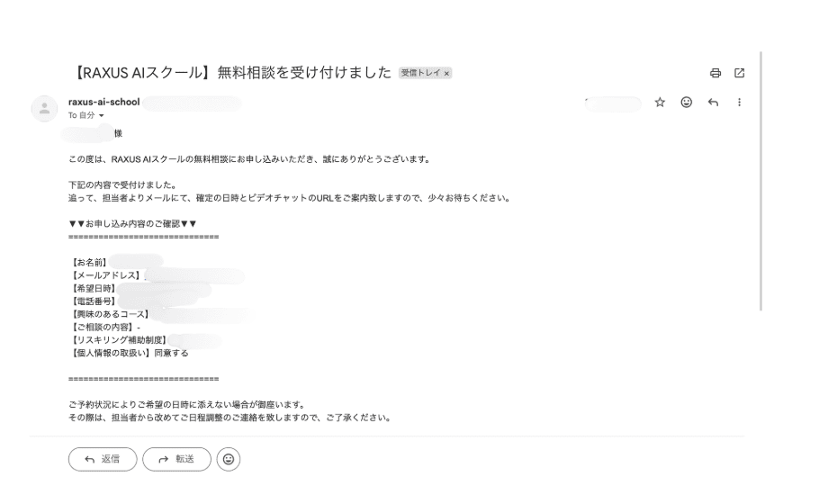The image size is (819, 504).
Task: Click the vertical scrollbar on the right
Action: pos(760,180)
